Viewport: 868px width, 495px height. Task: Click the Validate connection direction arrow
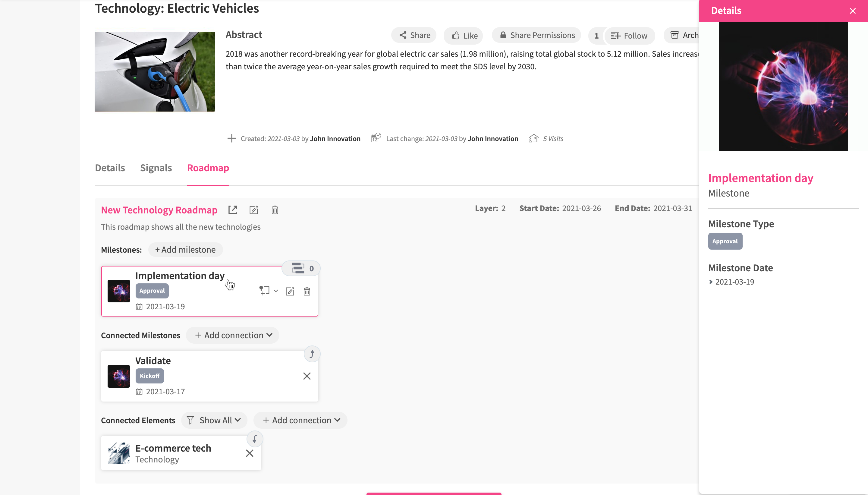coord(312,354)
